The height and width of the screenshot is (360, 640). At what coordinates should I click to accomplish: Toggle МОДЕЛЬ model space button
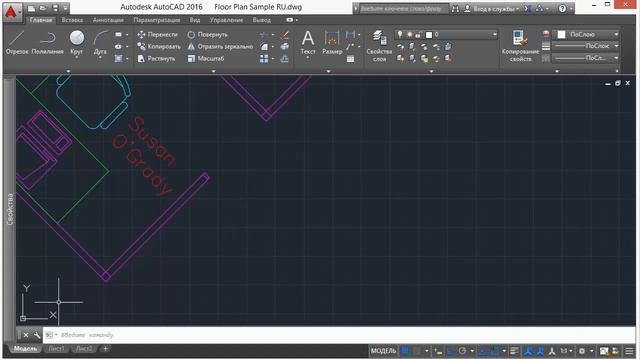tap(383, 351)
